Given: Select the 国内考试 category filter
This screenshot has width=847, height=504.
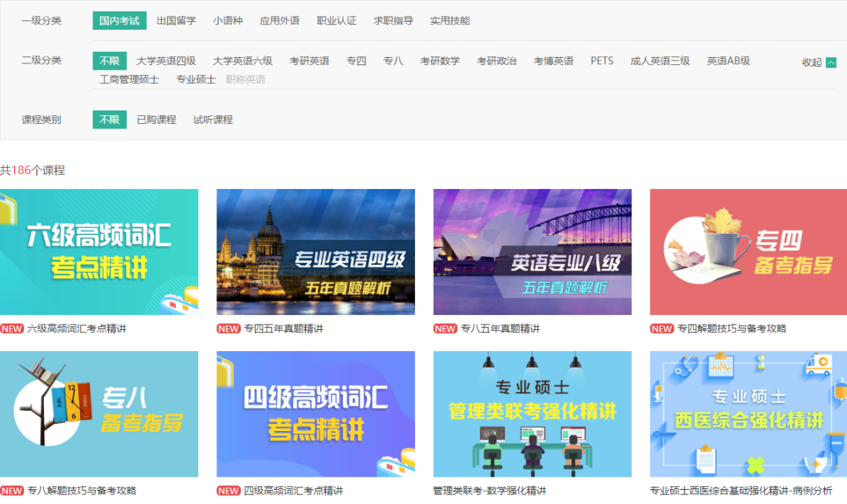Looking at the screenshot, I should point(119,21).
